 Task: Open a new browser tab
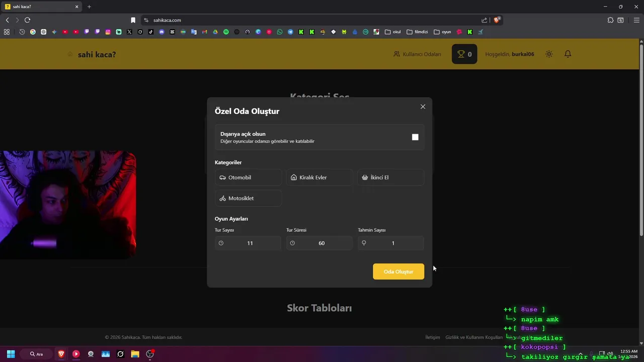[x=89, y=7]
